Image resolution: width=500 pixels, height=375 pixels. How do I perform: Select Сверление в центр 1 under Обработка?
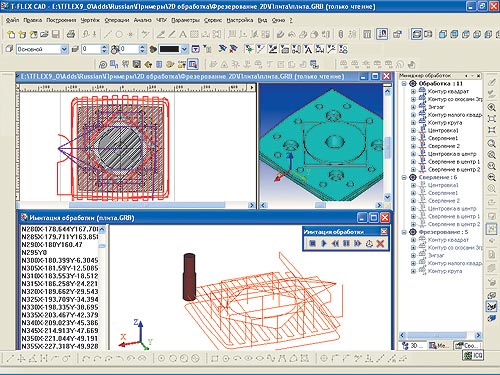click(454, 162)
